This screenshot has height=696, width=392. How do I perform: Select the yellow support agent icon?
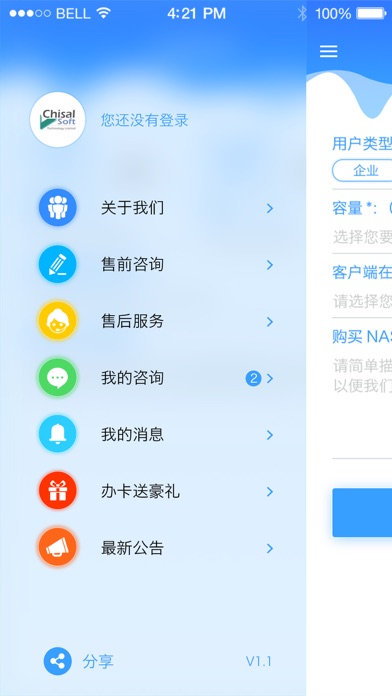[x=58, y=320]
